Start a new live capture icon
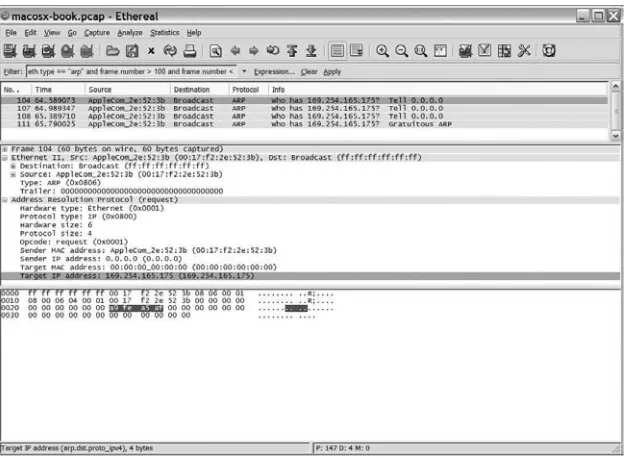The width and height of the screenshot is (624, 458). [48, 51]
